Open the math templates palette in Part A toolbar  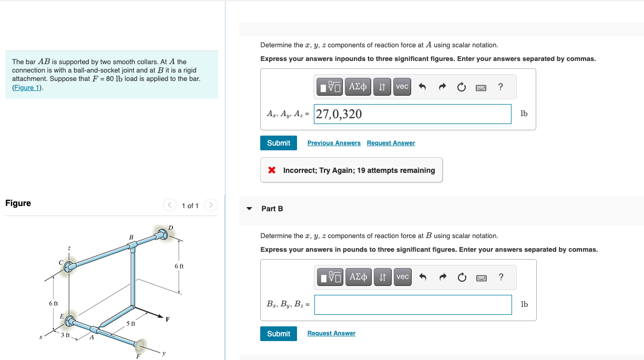pyautogui.click(x=329, y=86)
